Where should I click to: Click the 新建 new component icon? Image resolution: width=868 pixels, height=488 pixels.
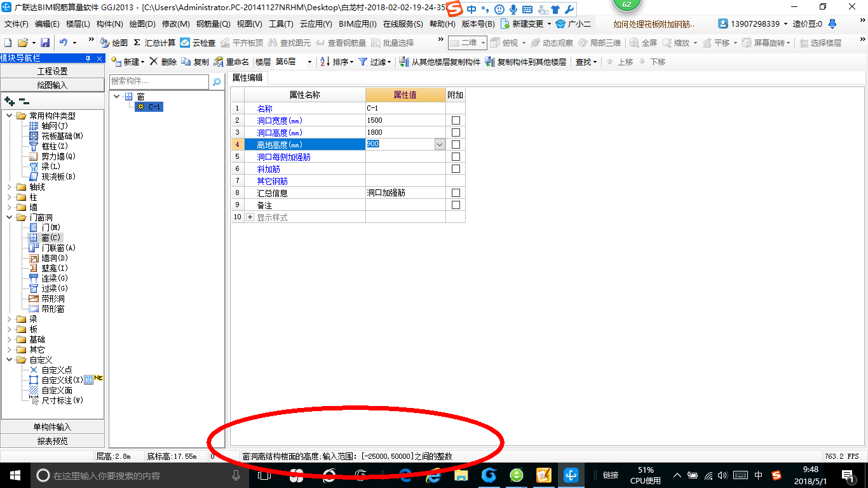pyautogui.click(x=116, y=62)
